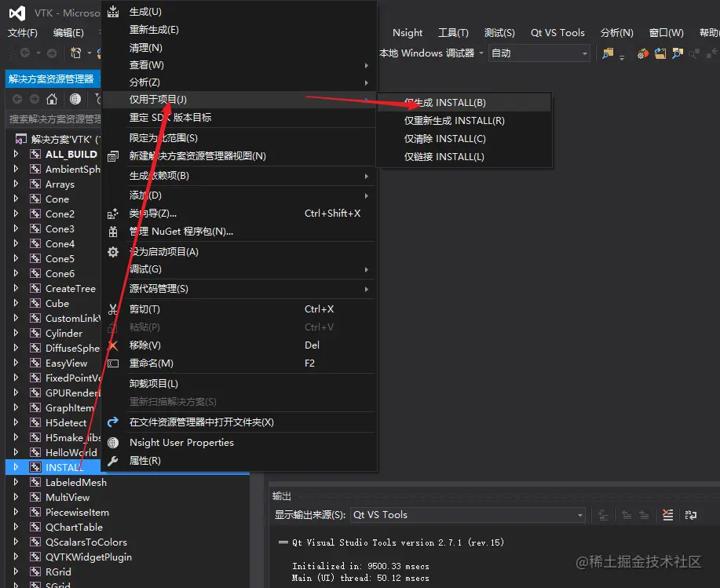Click the folder with refresh arrows toolbar icon

tap(660, 53)
